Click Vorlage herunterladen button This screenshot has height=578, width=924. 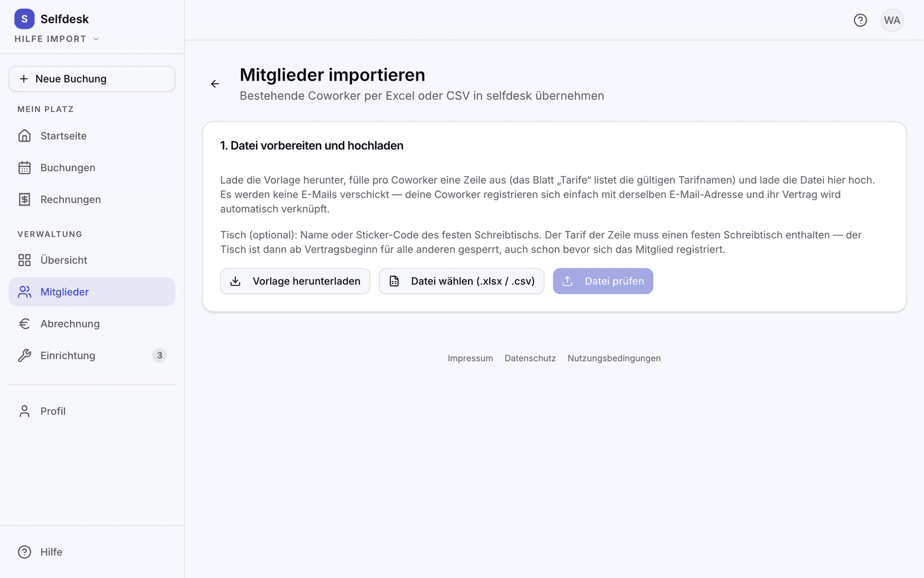tap(295, 281)
